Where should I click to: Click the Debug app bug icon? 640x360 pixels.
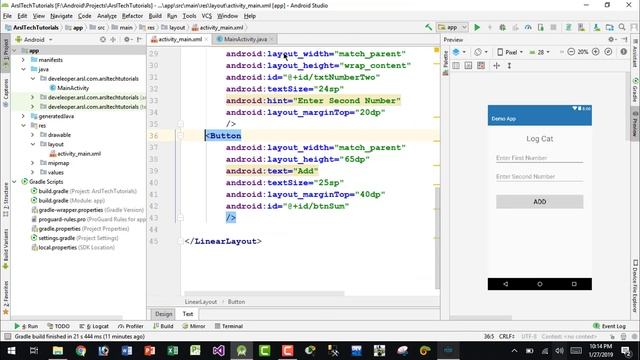tap(502, 27)
